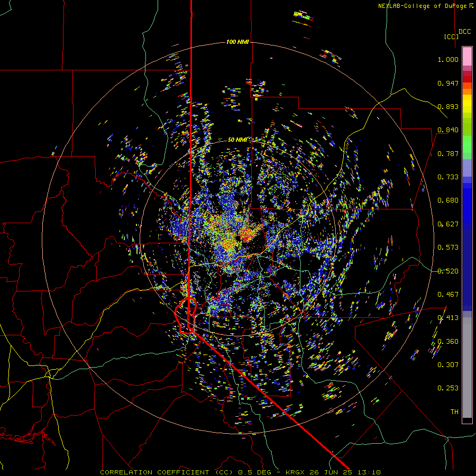
Task: Click the TH threshold label
Action: coord(454,412)
